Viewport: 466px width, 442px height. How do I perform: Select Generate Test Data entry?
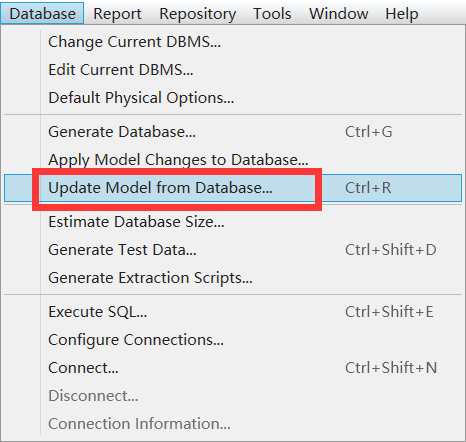pyautogui.click(x=233, y=250)
